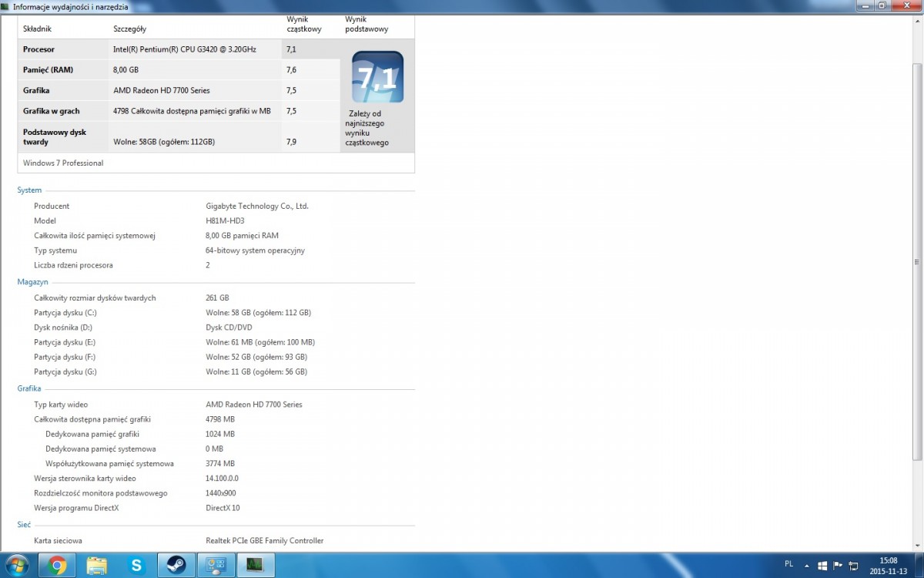The height and width of the screenshot is (578, 924).
Task: Click the RAM subscore 7,6
Action: (x=291, y=70)
